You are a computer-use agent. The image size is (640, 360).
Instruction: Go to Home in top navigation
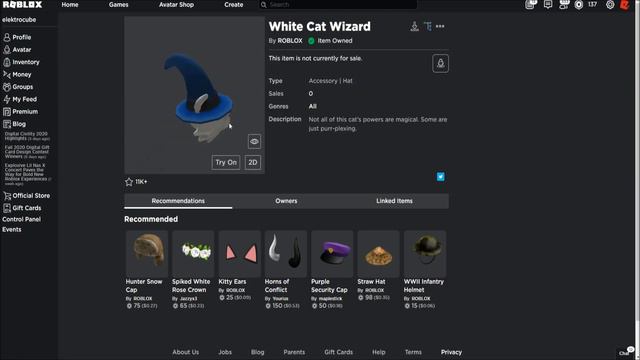tap(70, 5)
